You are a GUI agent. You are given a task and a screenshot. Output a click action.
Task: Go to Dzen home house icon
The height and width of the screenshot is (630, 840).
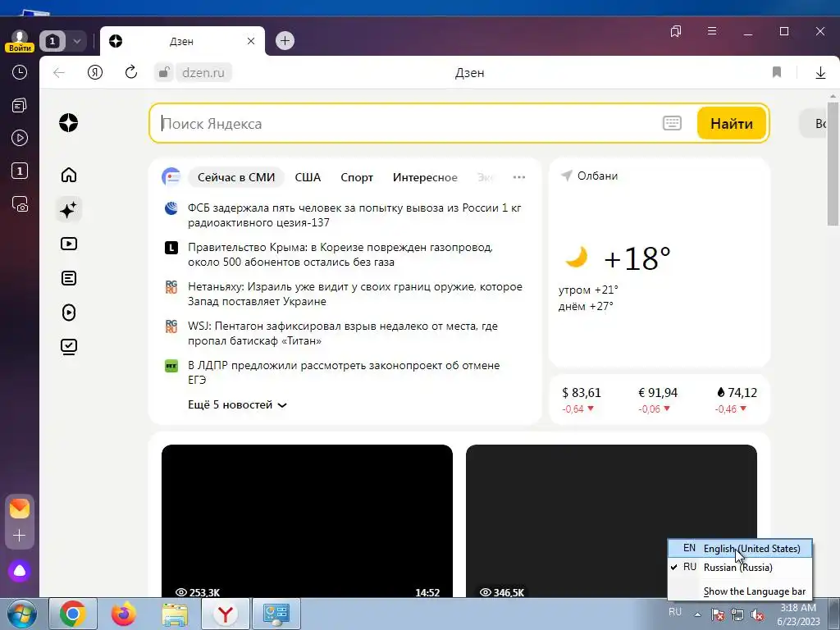pos(69,175)
